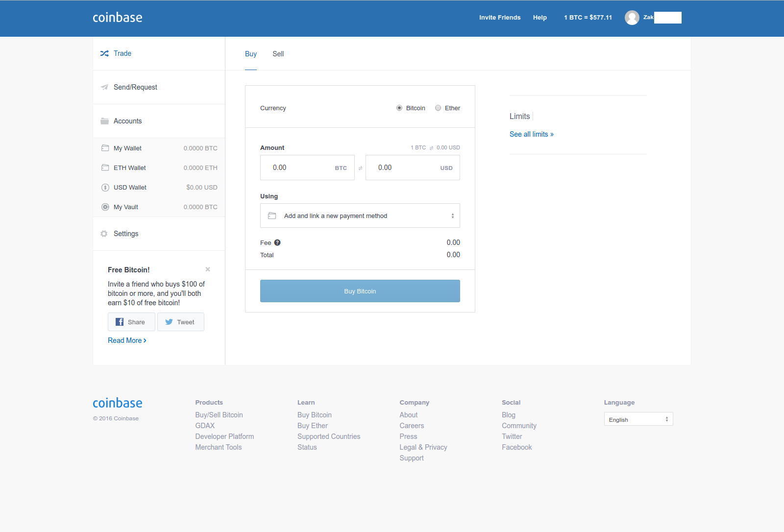Open Settings in the sidebar
This screenshot has width=784, height=532.
[159, 234]
